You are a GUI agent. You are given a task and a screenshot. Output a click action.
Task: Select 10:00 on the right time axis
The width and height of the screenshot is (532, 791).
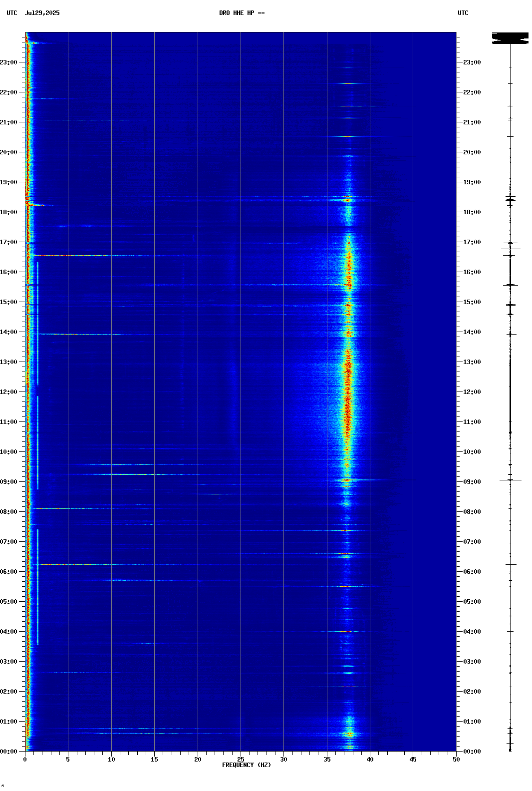472,452
